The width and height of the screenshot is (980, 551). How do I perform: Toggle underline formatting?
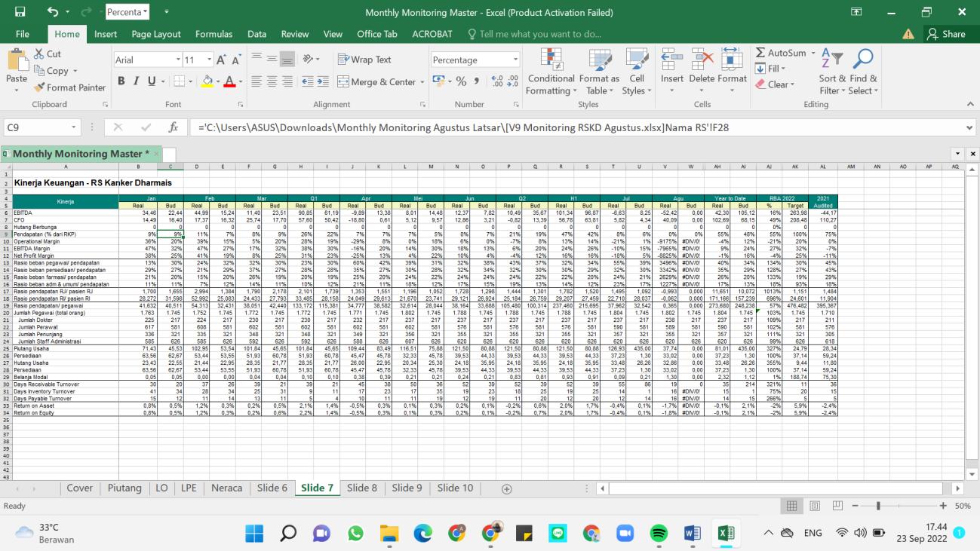(152, 81)
